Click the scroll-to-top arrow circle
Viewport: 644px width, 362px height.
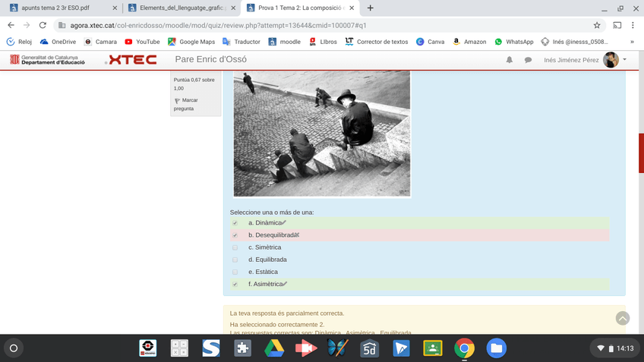623,318
